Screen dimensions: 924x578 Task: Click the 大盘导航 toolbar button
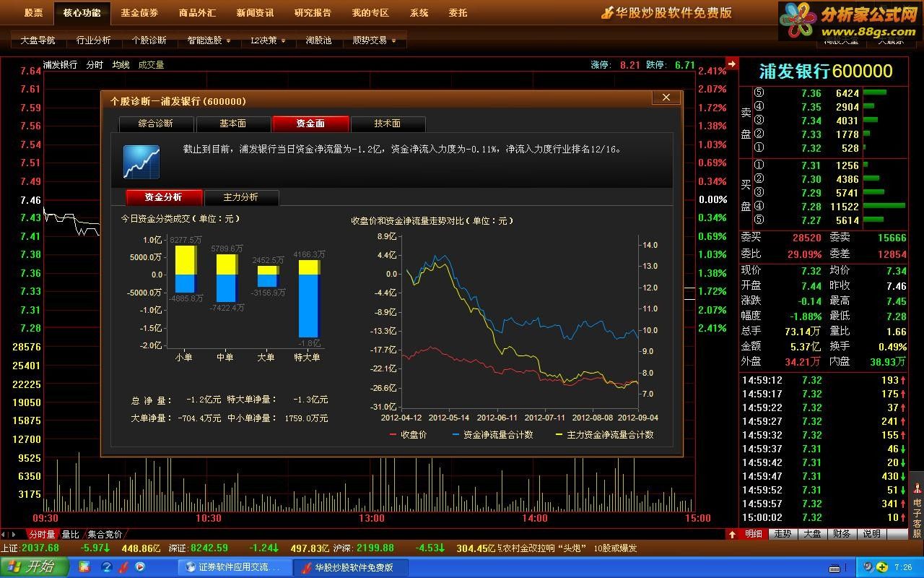[x=38, y=40]
